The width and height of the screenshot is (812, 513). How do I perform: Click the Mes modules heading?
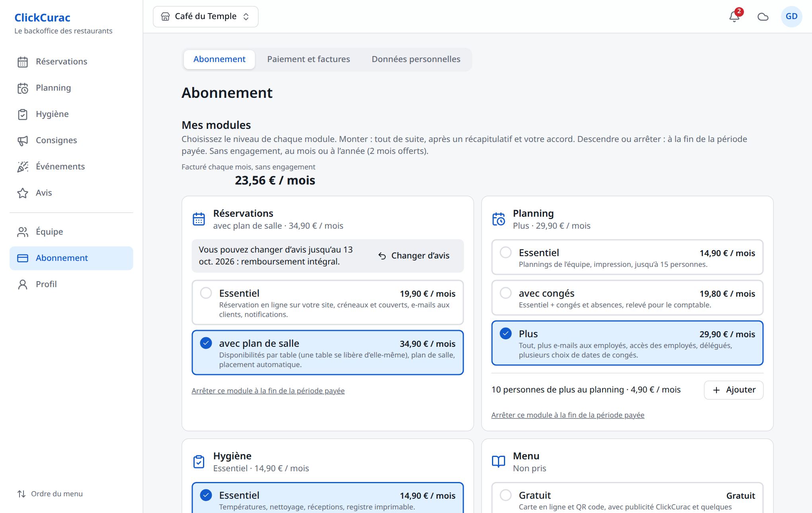(x=216, y=125)
